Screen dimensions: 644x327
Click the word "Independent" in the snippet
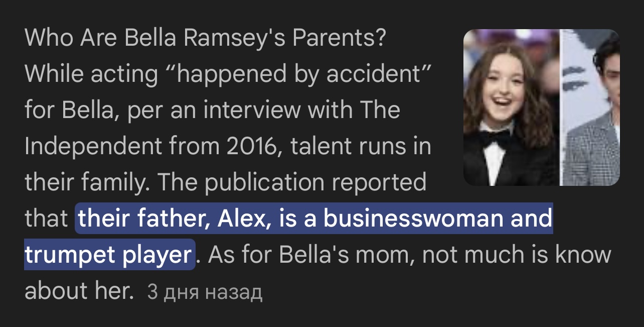click(93, 146)
